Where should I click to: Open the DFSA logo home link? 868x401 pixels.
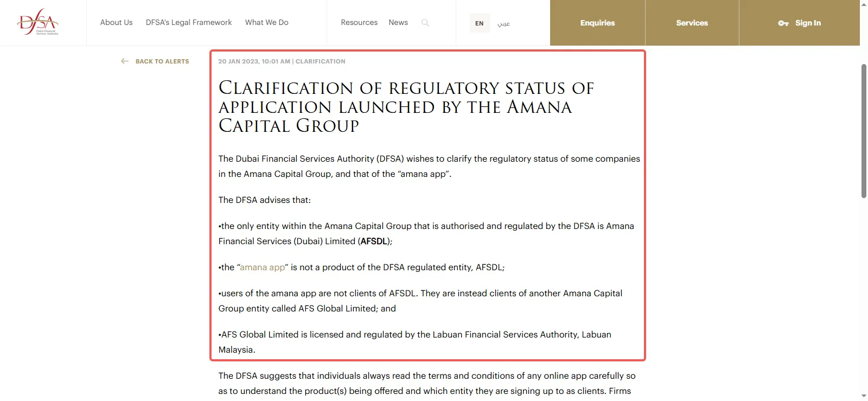tap(38, 22)
